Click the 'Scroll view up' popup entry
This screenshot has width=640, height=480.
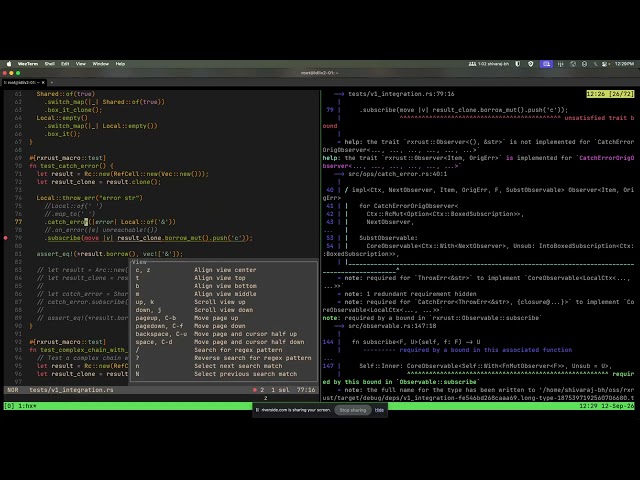pyautogui.click(x=220, y=302)
